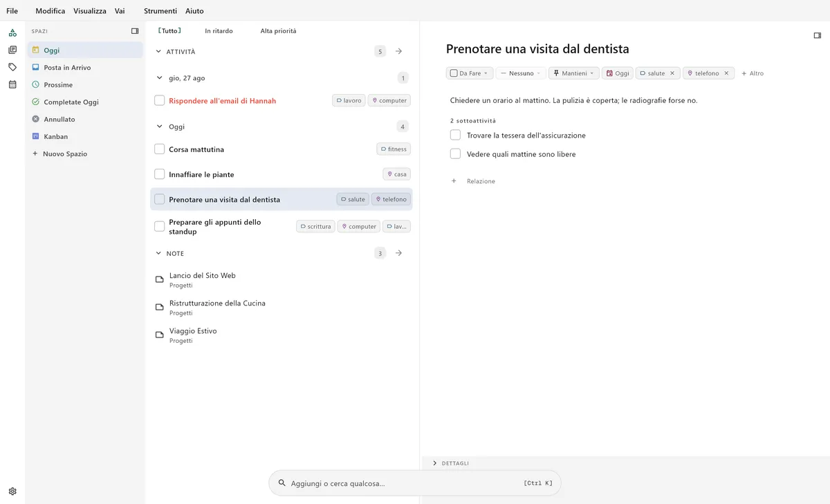Open the Strumenti menu
The width and height of the screenshot is (830, 504).
(x=160, y=11)
